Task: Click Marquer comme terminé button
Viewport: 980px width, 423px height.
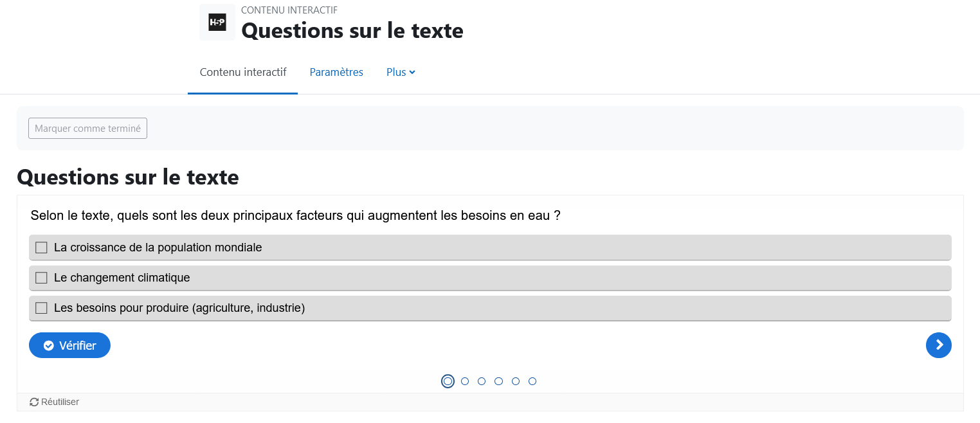Action: [x=87, y=129]
